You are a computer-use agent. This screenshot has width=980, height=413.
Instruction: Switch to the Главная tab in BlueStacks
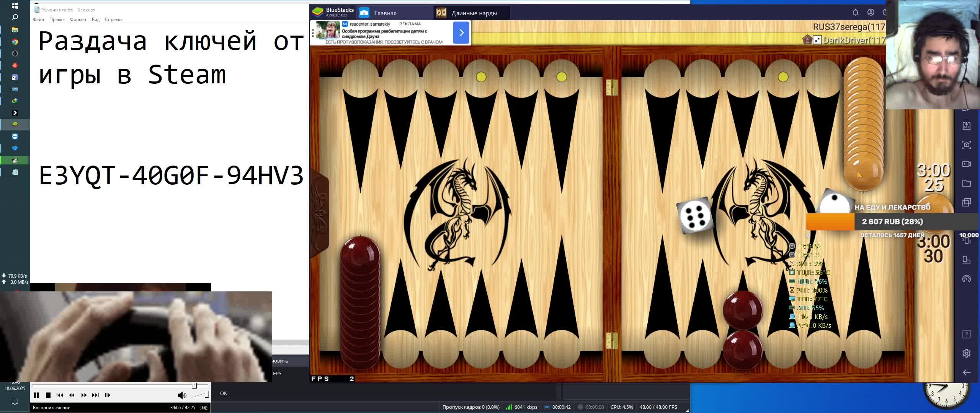[385, 13]
